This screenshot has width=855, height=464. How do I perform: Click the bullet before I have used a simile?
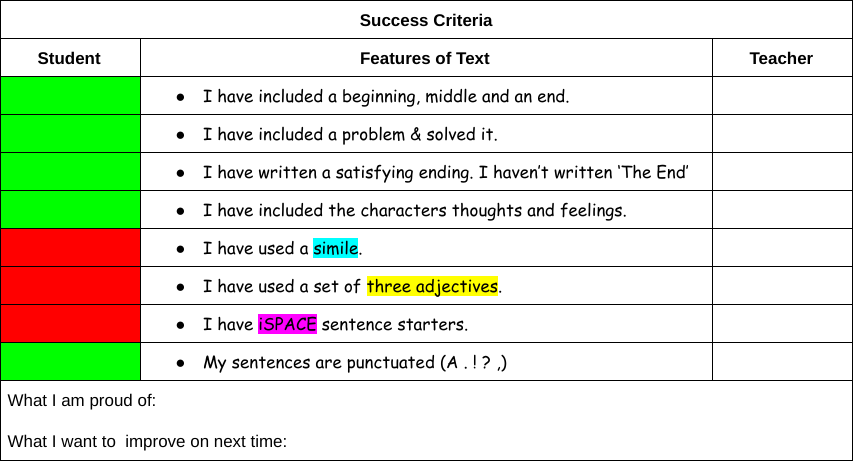pyautogui.click(x=180, y=249)
